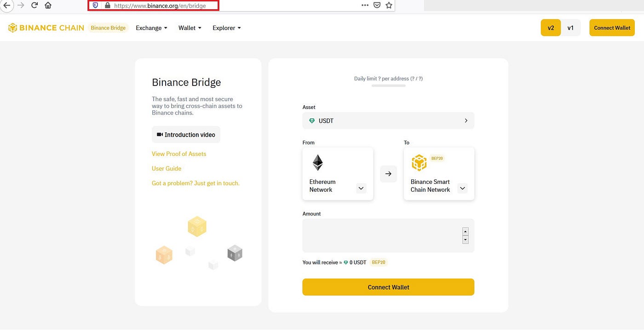644x332 pixels.
Task: Click the padlock site security icon
Action: coord(107,6)
